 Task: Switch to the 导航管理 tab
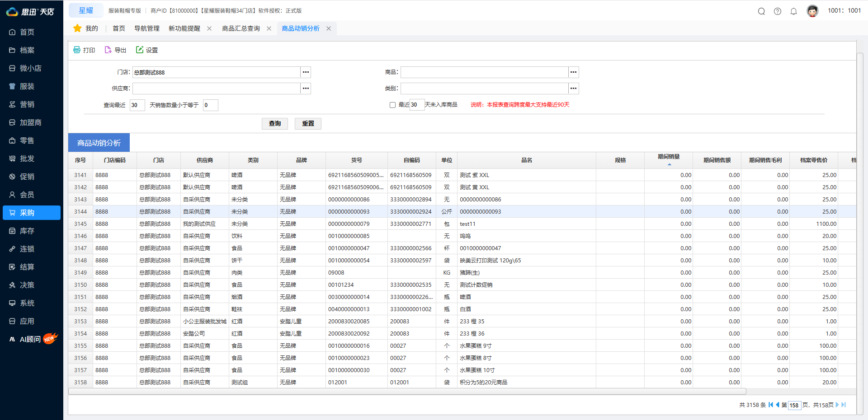pyautogui.click(x=148, y=28)
